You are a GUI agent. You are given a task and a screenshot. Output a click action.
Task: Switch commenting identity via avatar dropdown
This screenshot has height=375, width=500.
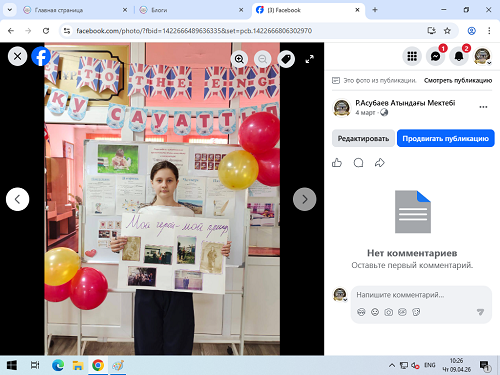340,295
